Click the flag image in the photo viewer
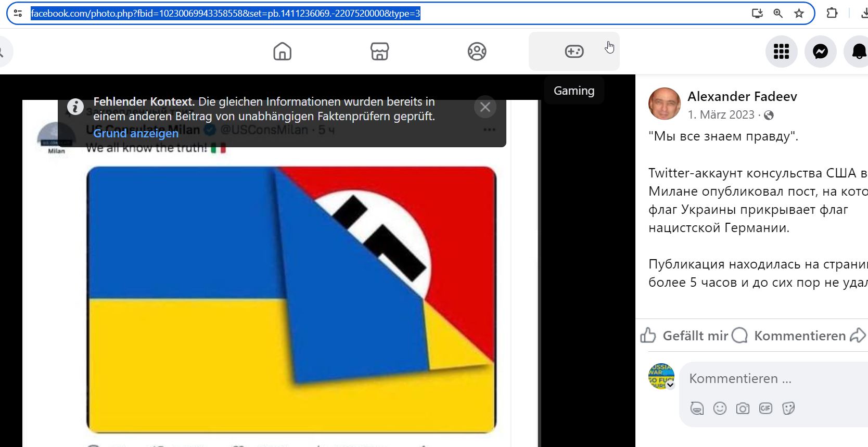 [291, 300]
